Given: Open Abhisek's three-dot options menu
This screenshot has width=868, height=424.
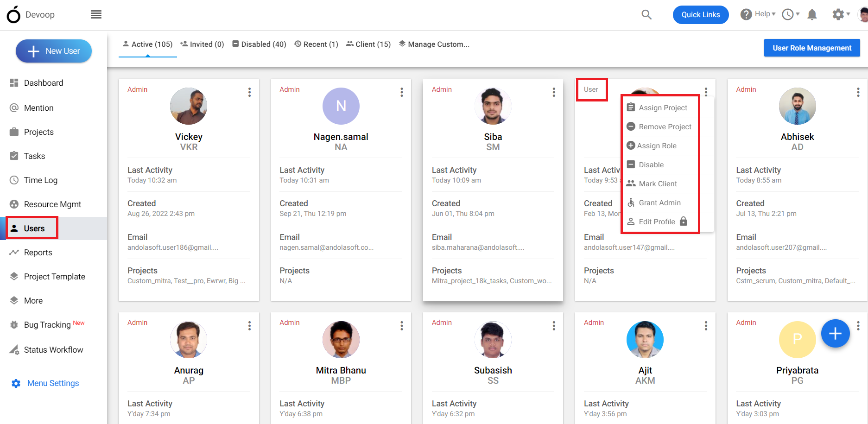Looking at the screenshot, I should coord(858,92).
